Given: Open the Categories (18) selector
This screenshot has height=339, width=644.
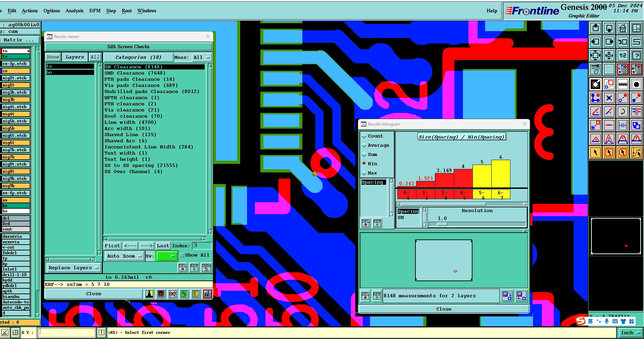Looking at the screenshot, I should (138, 57).
